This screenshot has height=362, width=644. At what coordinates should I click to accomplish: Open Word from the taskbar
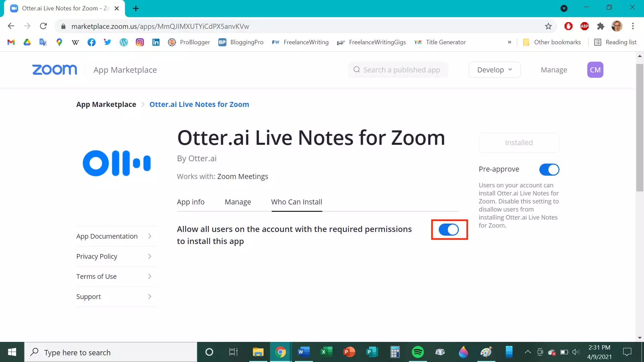[304, 352]
